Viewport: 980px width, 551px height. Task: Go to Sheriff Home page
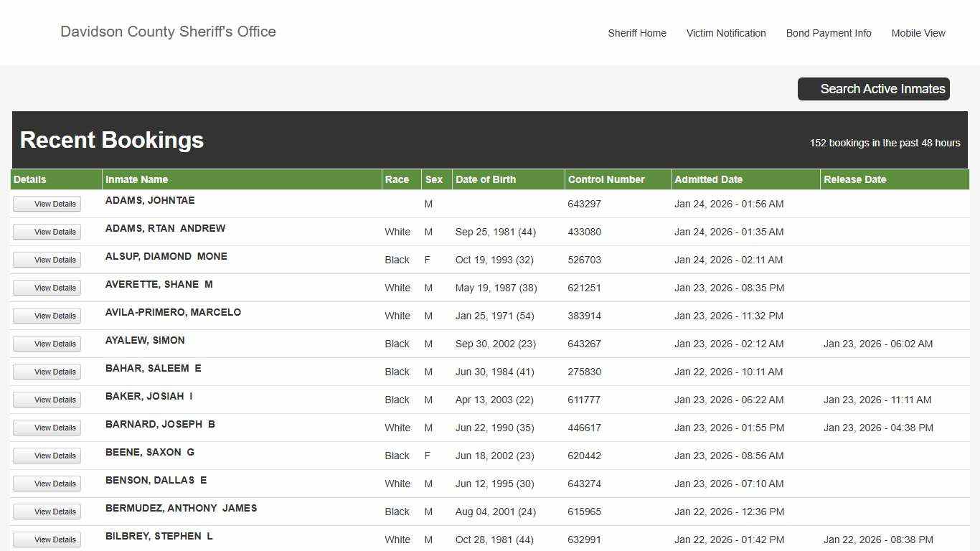[x=636, y=33]
